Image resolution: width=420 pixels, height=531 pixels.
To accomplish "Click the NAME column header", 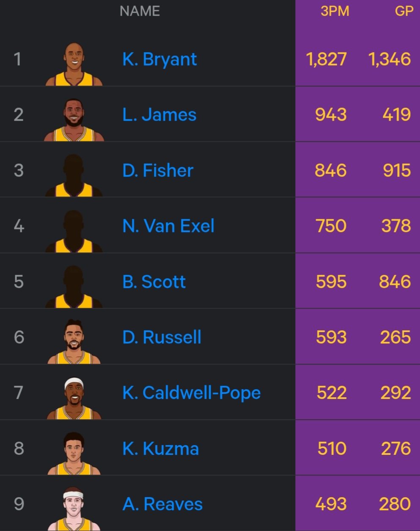I will [x=140, y=11].
